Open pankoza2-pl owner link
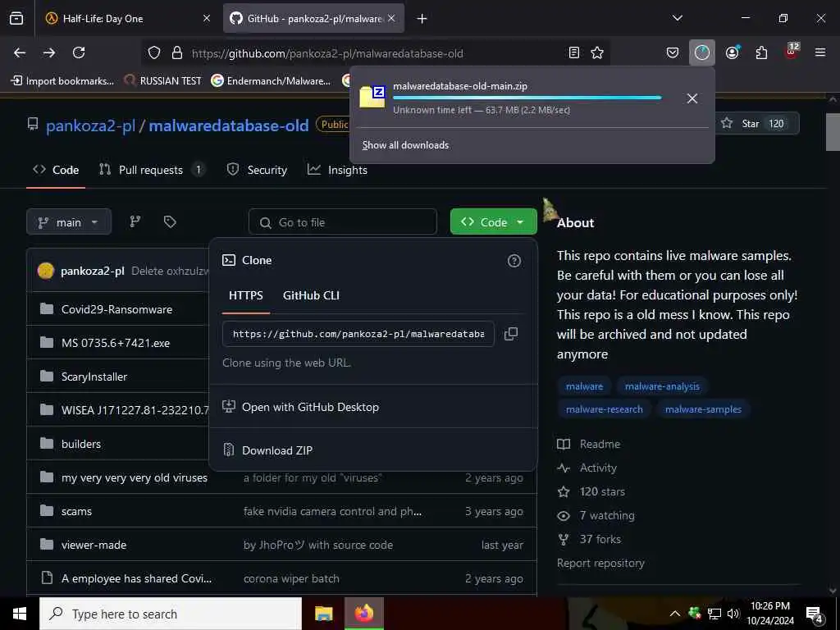This screenshot has width=840, height=630. click(90, 126)
